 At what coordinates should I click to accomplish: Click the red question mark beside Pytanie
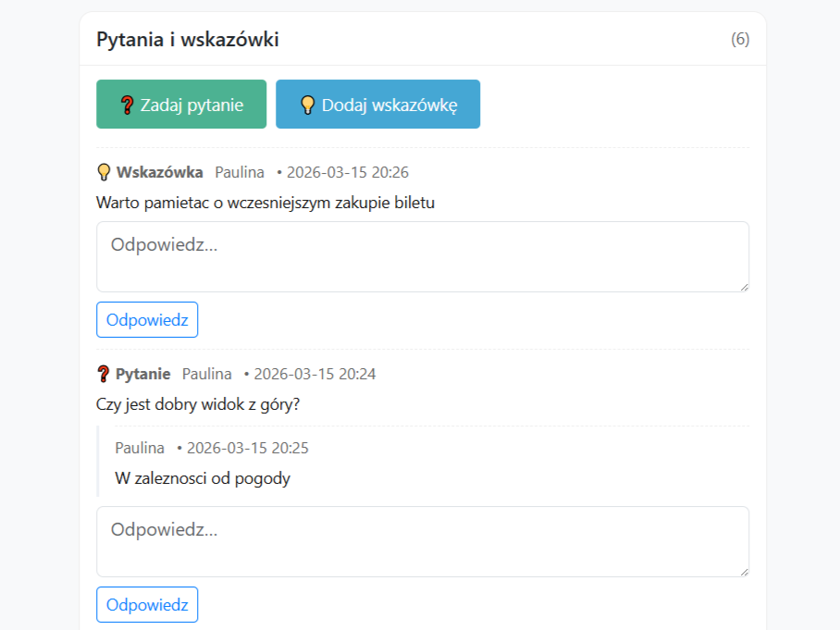point(104,374)
